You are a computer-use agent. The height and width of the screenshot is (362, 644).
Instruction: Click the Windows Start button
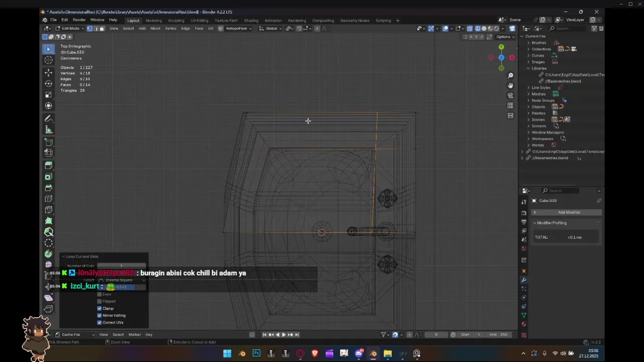pos(227,353)
